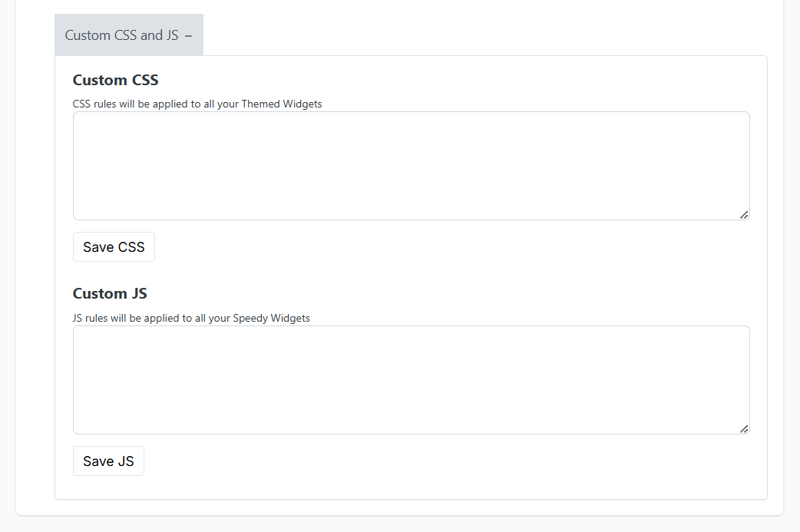Grab the Custom CSS textarea resize handle
Viewport: 800px width, 532px height.
744,215
